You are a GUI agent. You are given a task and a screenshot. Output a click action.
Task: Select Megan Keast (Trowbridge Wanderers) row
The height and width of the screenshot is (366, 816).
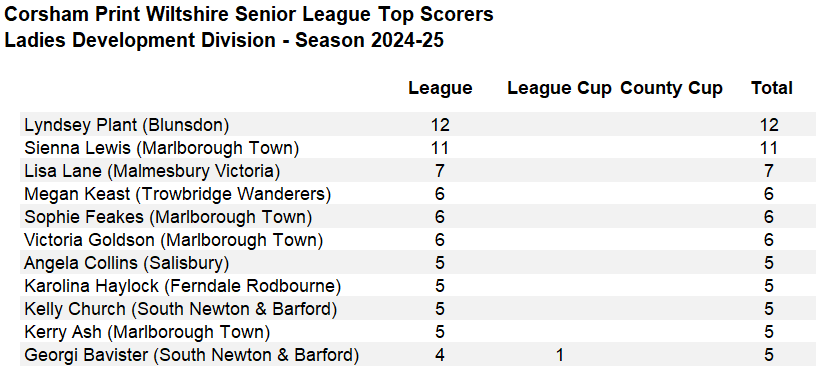click(x=418, y=194)
